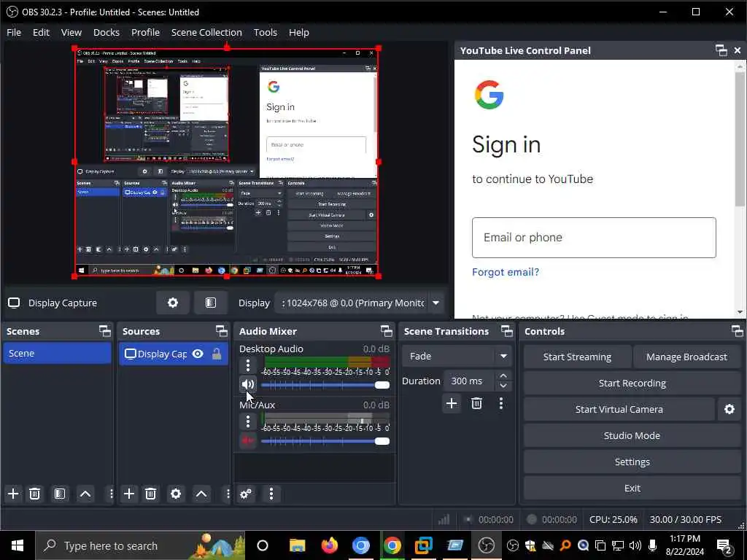Click Exit button in Controls
Screen dimensions: 747x560
[x=632, y=488]
